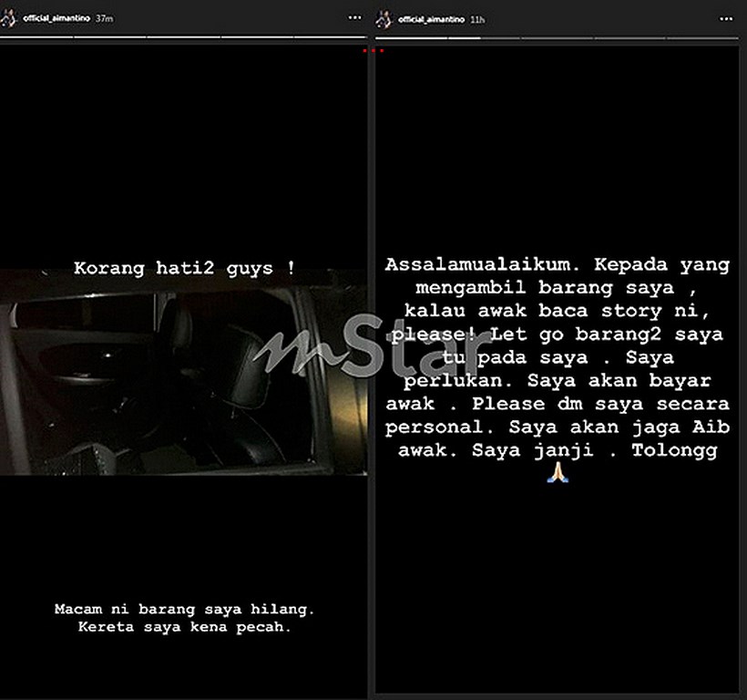Screen dimensions: 747x700
Task: Click 'Macam ni barang saya hilang.' text
Action: [184, 609]
